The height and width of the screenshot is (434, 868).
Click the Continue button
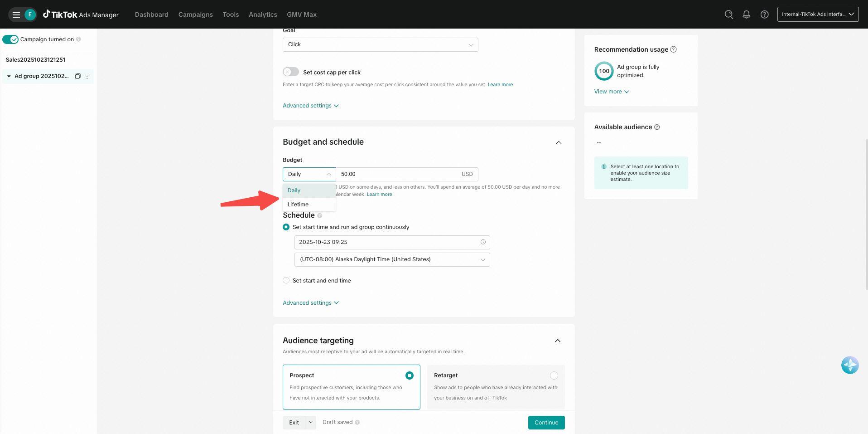[x=546, y=423]
